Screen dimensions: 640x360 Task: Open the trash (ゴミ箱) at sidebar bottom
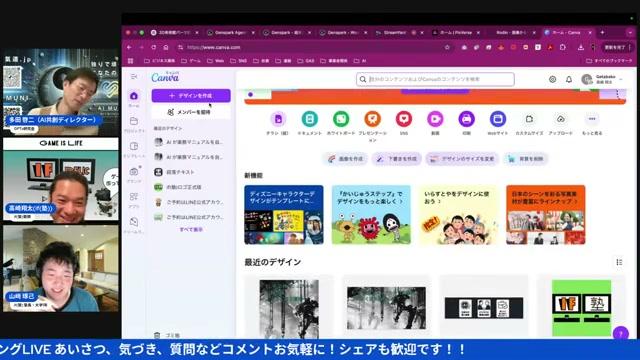point(167,335)
